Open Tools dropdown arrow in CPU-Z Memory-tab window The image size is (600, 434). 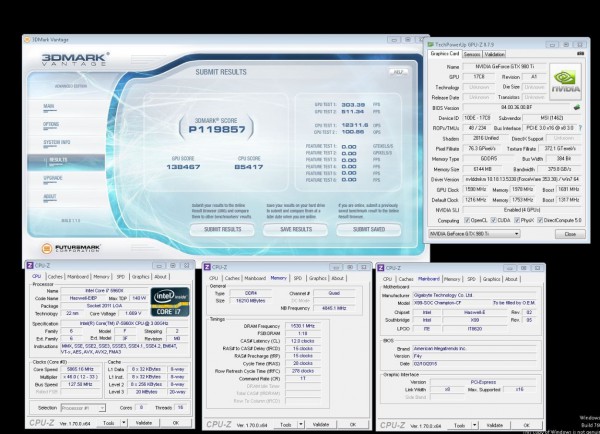pyautogui.click(x=301, y=424)
